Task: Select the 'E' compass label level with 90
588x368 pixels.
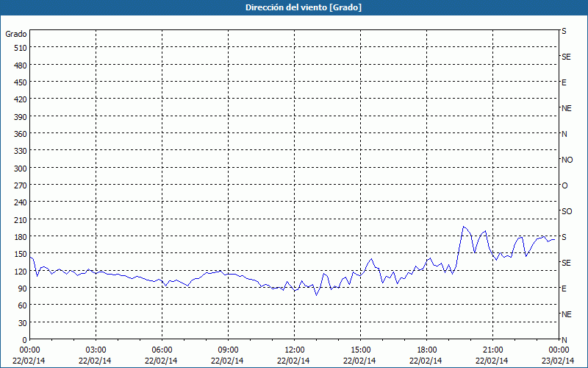Action: coord(564,289)
